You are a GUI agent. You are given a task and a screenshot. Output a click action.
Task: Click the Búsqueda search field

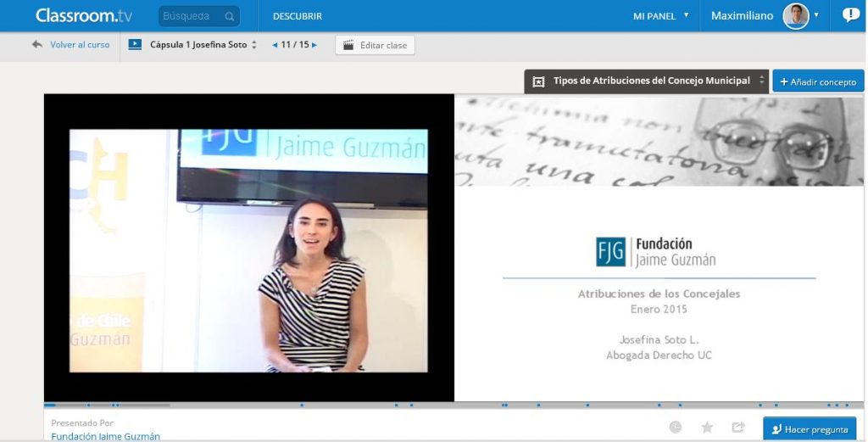190,16
